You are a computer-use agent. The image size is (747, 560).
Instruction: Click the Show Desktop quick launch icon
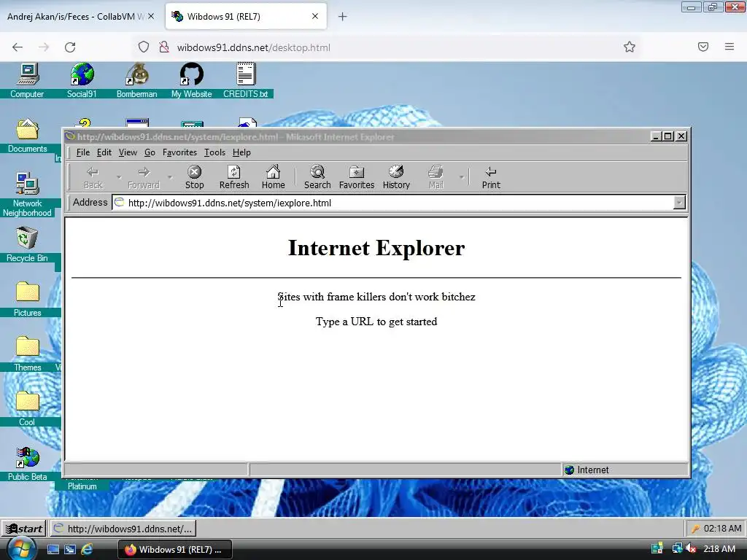point(53,550)
